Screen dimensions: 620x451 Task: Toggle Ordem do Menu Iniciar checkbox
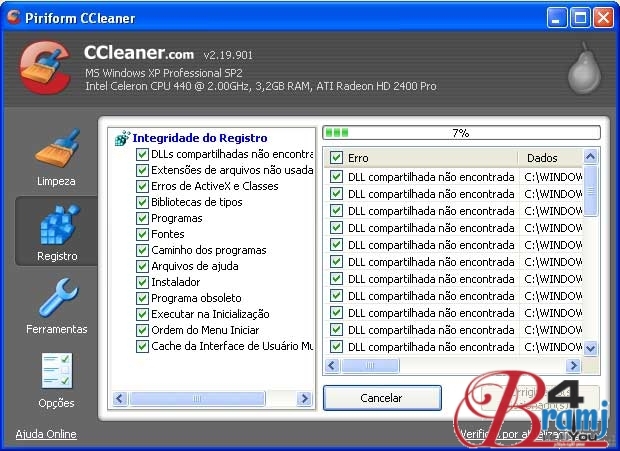pos(142,330)
